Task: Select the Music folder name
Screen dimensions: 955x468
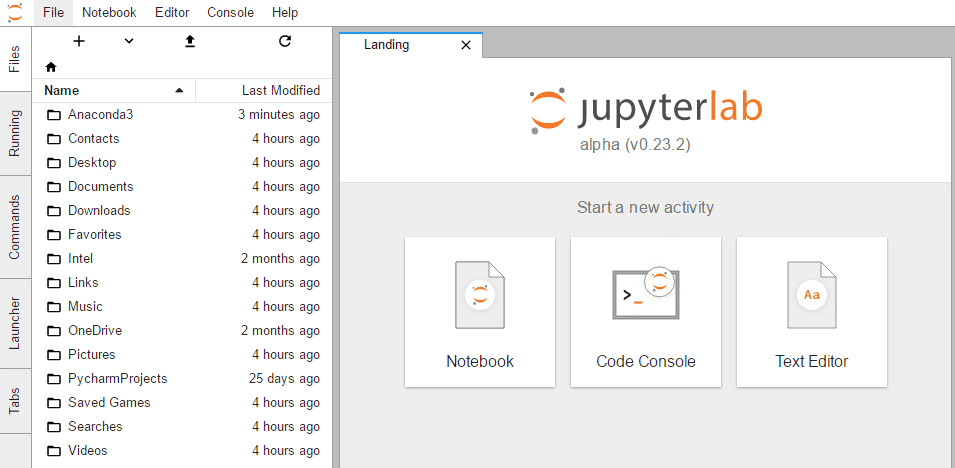Action: coord(85,307)
